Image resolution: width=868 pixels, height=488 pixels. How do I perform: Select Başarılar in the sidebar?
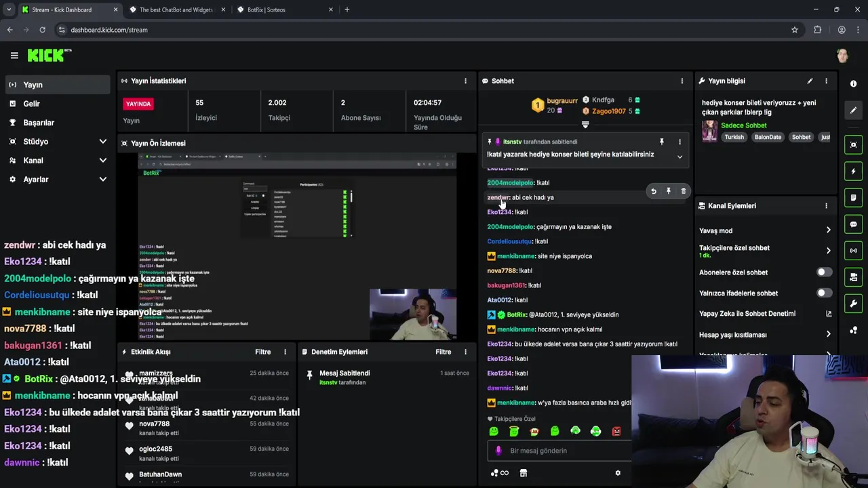[x=57, y=123]
